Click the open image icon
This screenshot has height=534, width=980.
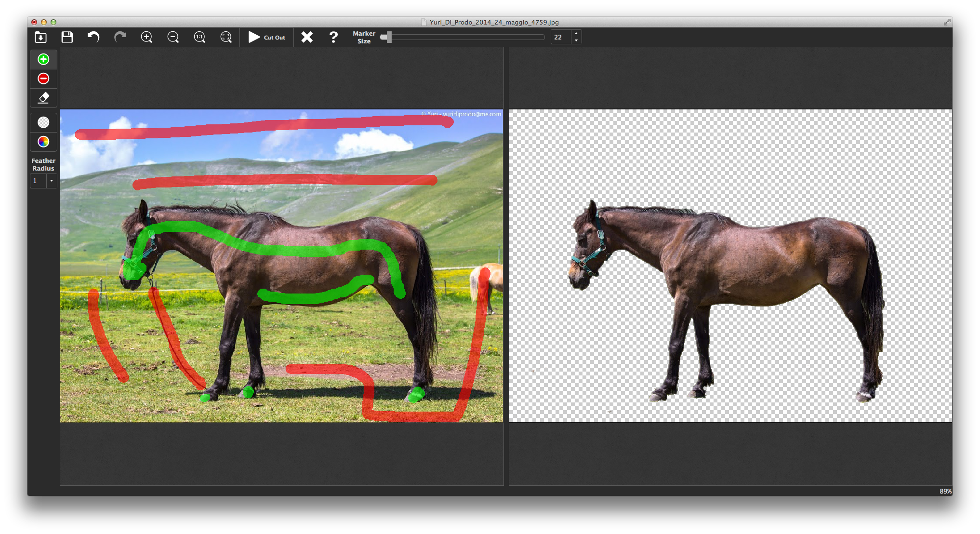coord(41,37)
